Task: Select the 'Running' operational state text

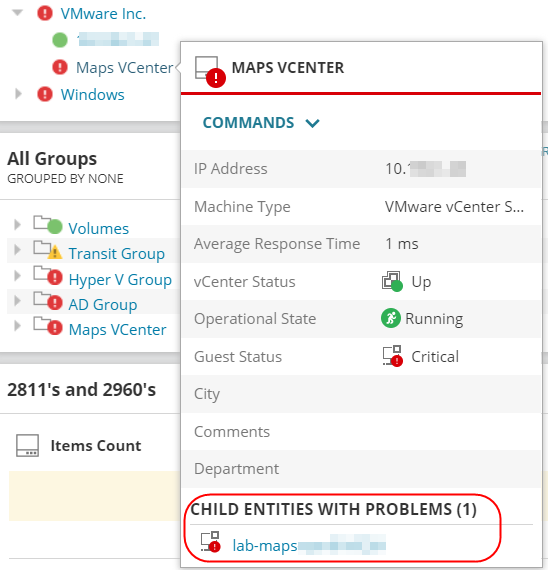Action: click(434, 319)
